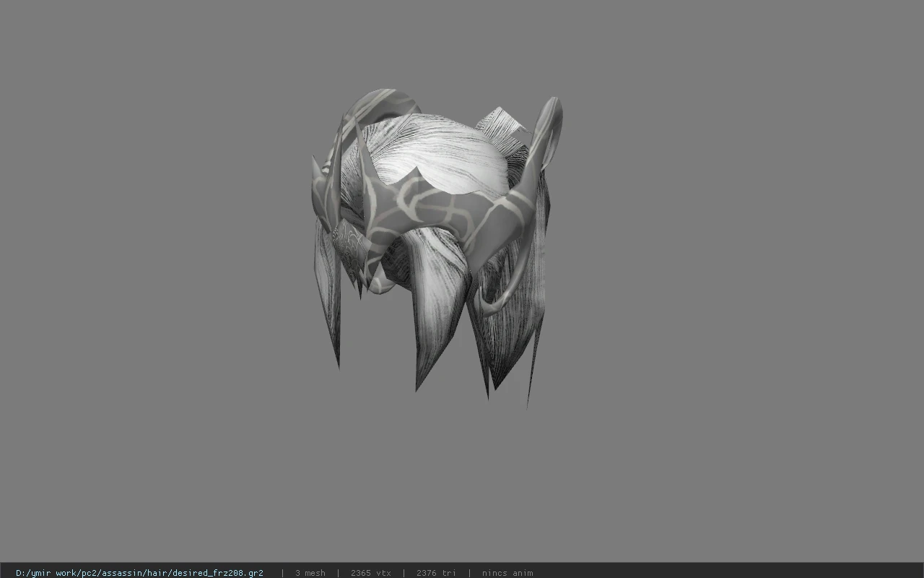Click the leftmost hanging hair strand
Image resolution: width=924 pixels, height=578 pixels.
328,296
